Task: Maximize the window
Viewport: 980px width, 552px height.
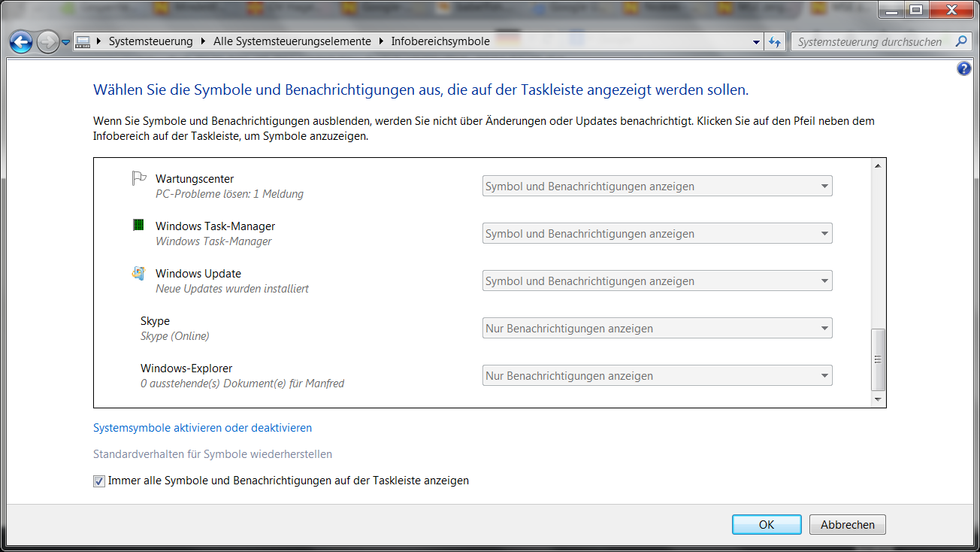Action: coord(915,9)
